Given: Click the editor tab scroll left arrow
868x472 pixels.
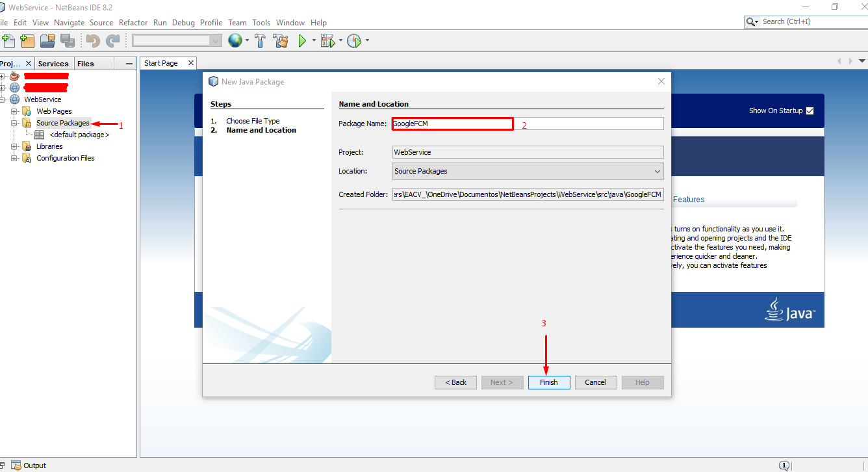Looking at the screenshot, I should 840,61.
